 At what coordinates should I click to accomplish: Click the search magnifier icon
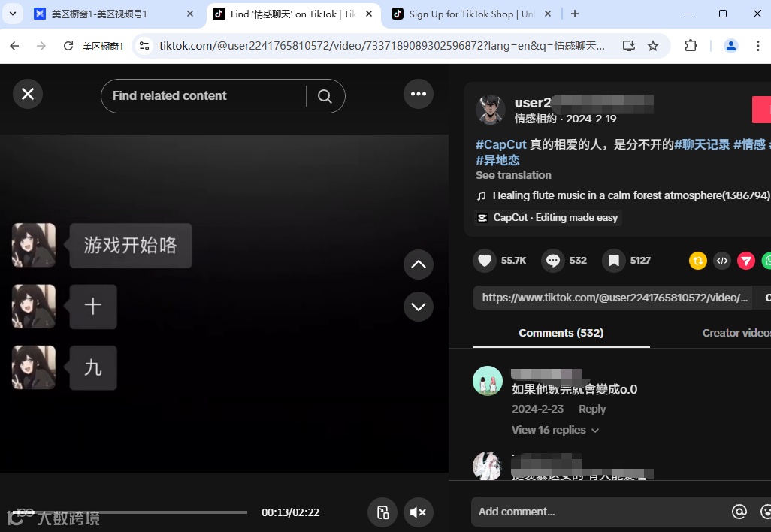325,96
